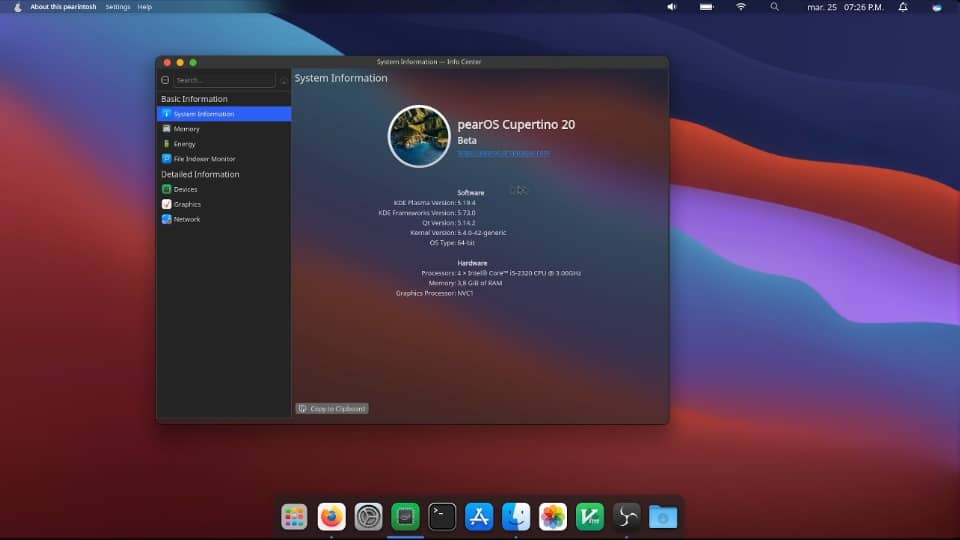Click the Processors hardware line
Viewport: 960px width, 540px height.
coord(501,273)
